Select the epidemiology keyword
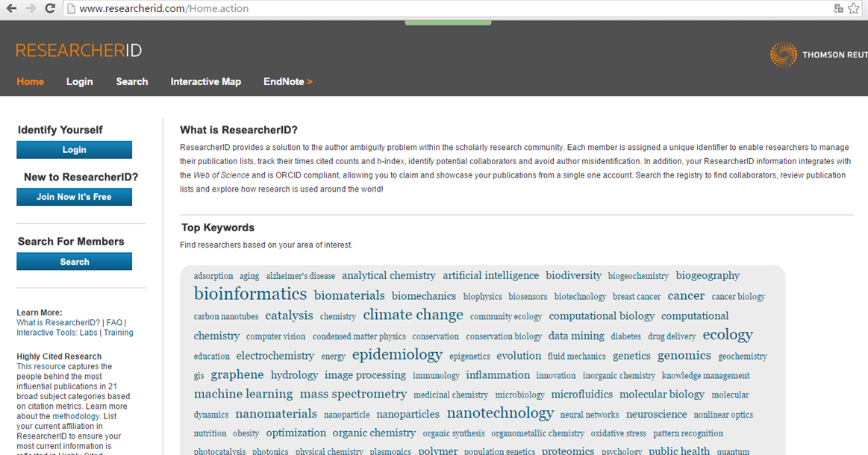868x455 pixels. point(397,355)
